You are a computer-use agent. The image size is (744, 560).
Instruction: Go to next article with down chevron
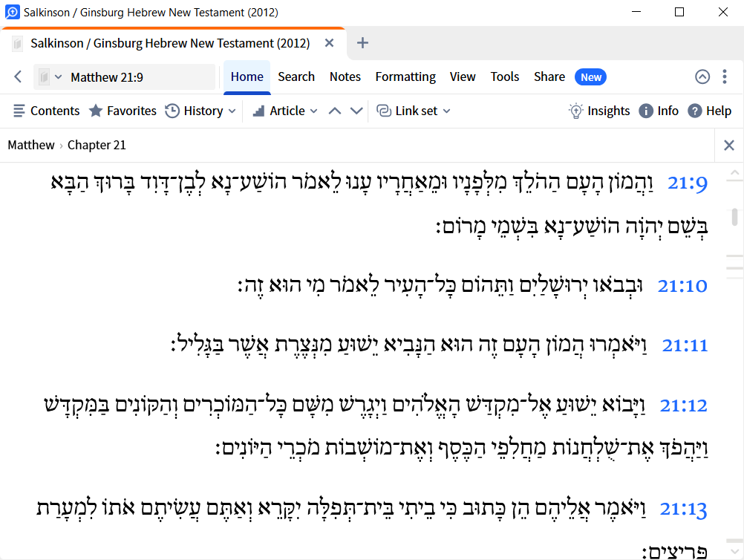click(356, 111)
